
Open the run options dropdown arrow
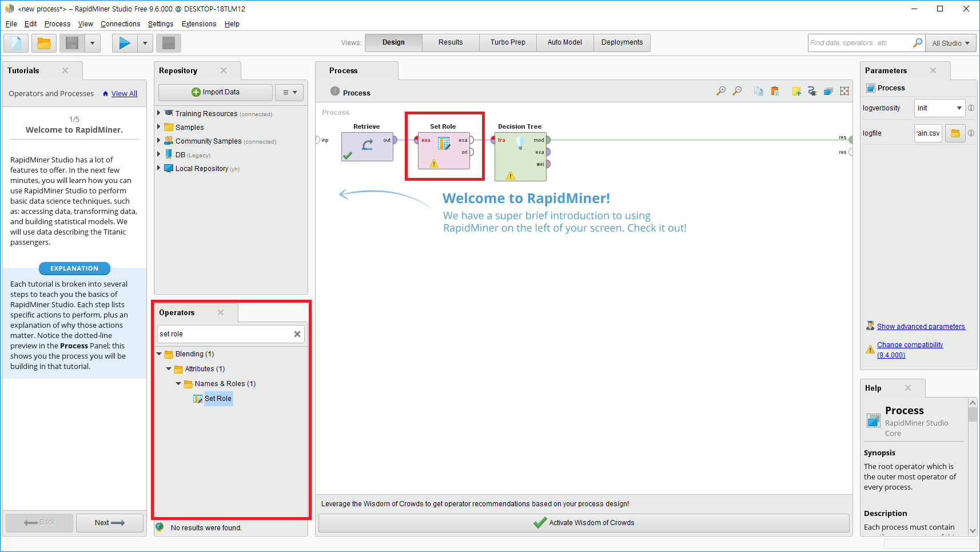[x=145, y=43]
